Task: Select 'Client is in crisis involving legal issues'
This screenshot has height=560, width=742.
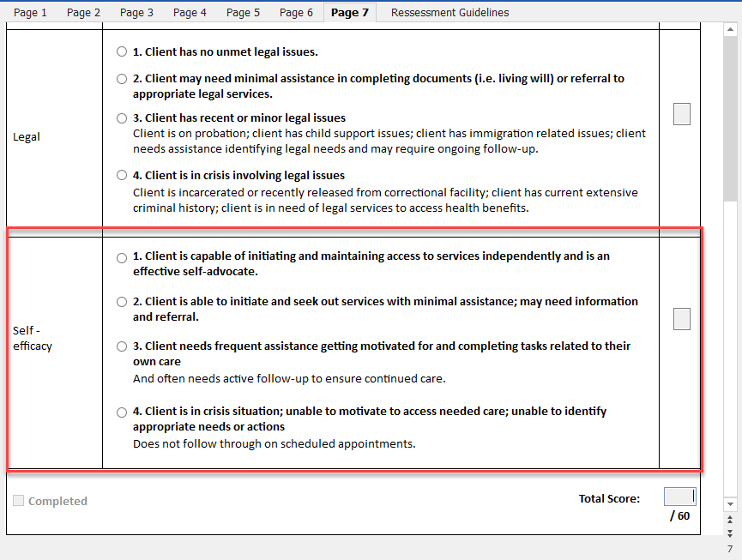Action: (x=121, y=175)
